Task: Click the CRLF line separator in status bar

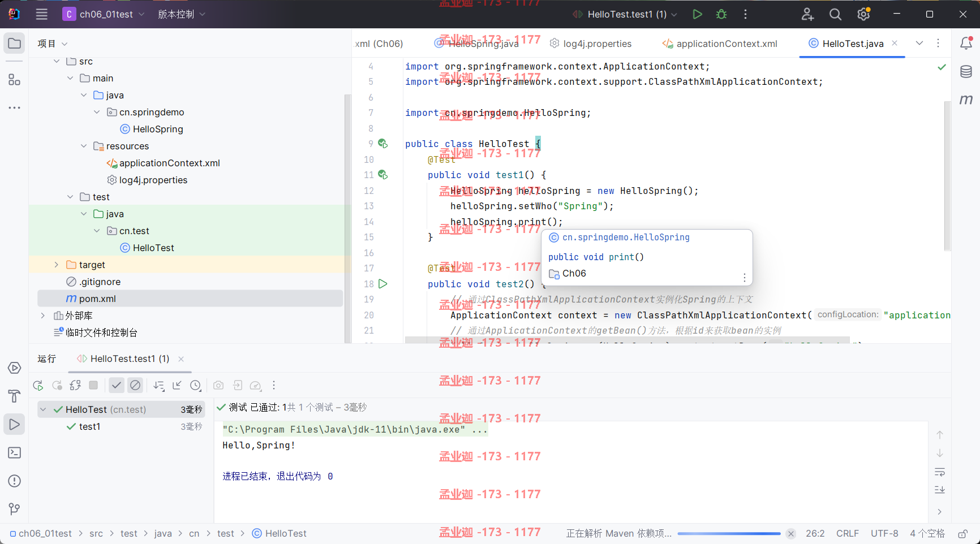Action: [848, 534]
